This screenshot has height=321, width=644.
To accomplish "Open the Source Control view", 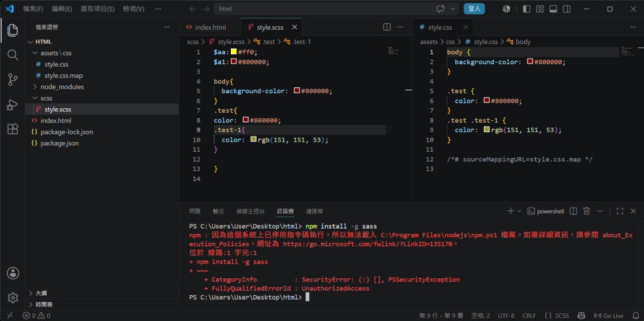I will [x=13, y=79].
